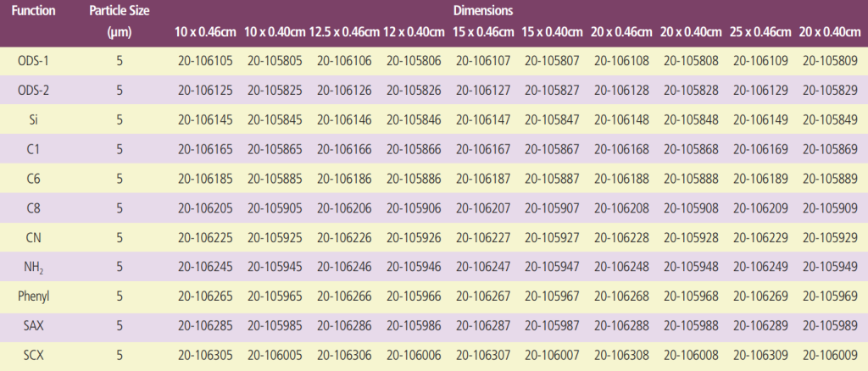Click part number 20-106229 in CN row
Image resolution: width=868 pixels, height=371 pixels.
click(759, 237)
